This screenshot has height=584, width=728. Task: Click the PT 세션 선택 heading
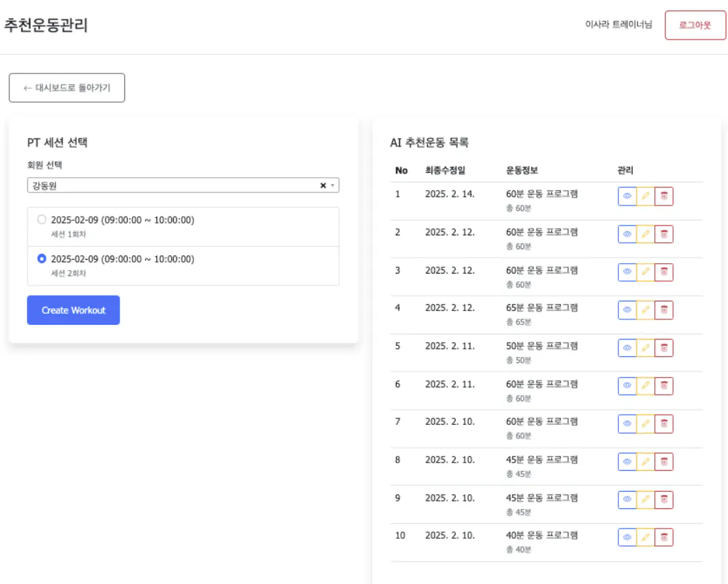tap(57, 142)
